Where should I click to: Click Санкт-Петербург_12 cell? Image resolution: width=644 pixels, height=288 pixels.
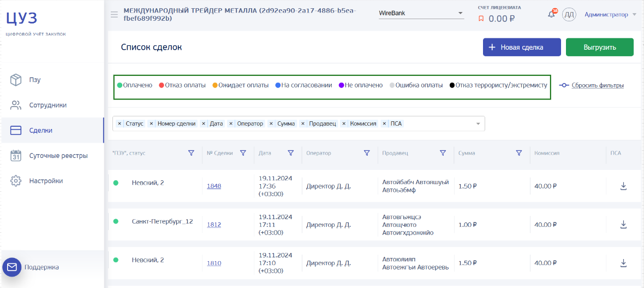(162, 221)
